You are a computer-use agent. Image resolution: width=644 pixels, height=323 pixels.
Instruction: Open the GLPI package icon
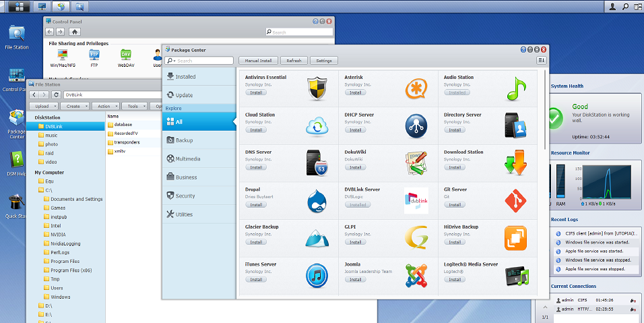click(x=416, y=237)
